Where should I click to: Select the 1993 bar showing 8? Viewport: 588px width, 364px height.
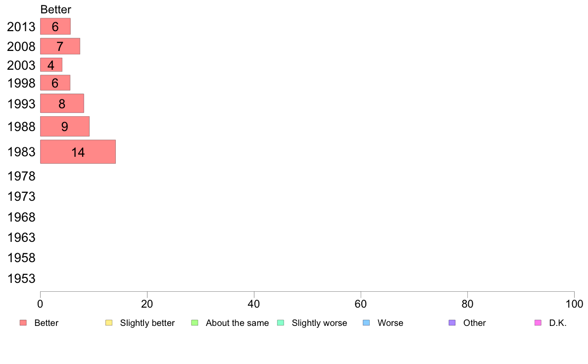(x=62, y=103)
